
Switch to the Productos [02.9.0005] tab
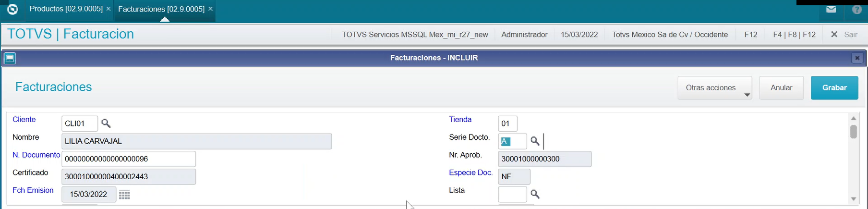(x=66, y=9)
